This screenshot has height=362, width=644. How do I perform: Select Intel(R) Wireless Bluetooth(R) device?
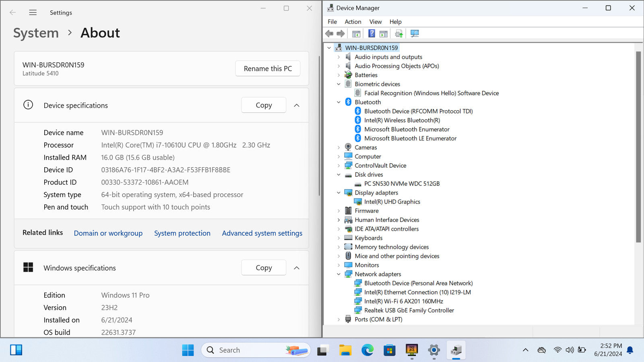(402, 120)
